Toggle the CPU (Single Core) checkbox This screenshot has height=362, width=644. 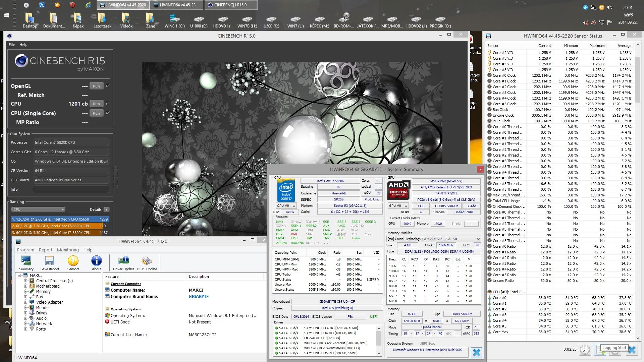tap(108, 113)
